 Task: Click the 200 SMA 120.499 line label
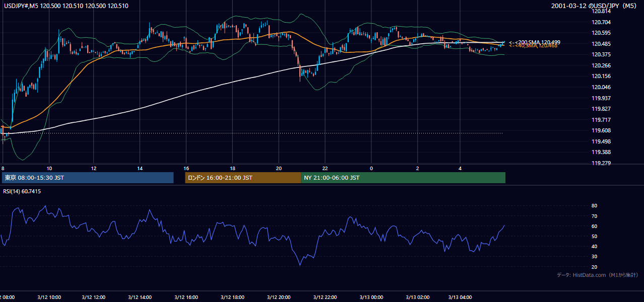(x=534, y=42)
